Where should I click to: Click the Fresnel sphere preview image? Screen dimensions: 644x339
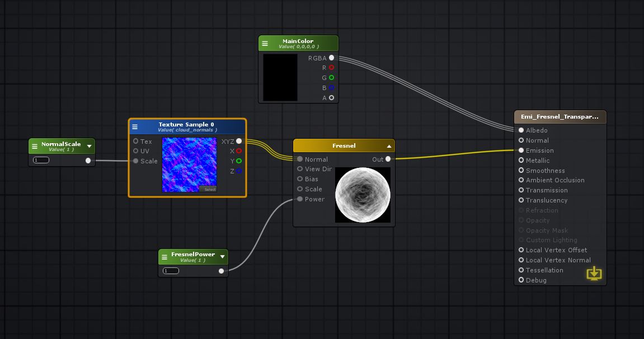[363, 195]
